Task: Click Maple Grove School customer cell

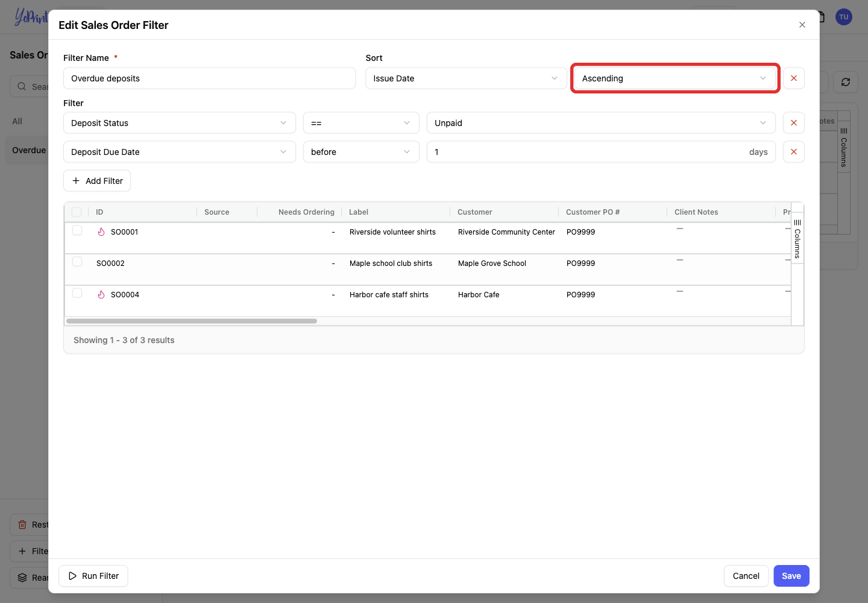Action: point(492,264)
